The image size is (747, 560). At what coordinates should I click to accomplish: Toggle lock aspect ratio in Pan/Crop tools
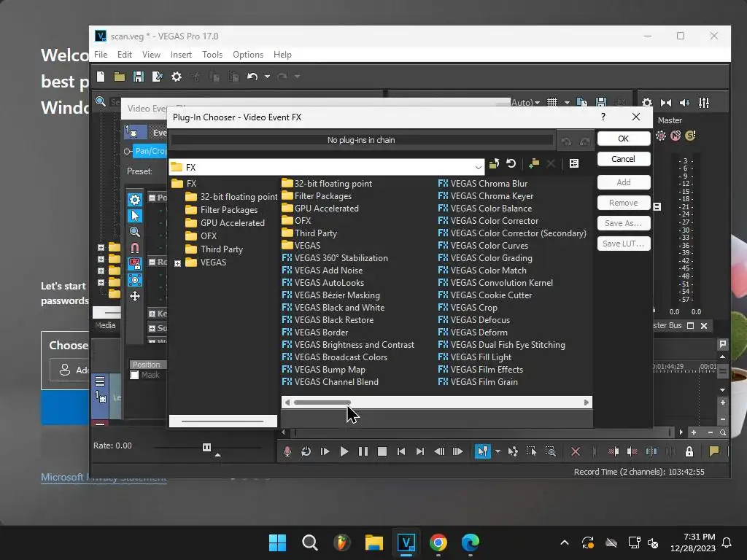click(x=135, y=264)
